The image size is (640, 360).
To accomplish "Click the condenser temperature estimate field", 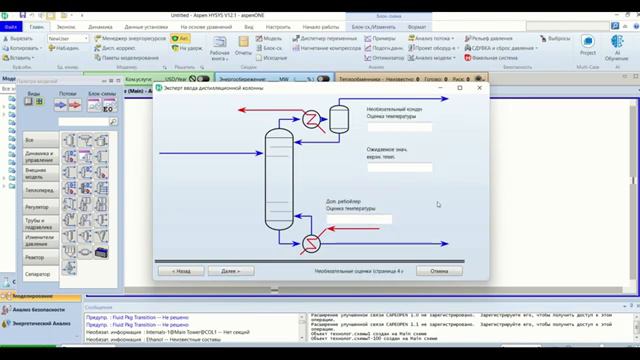I will click(400, 127).
